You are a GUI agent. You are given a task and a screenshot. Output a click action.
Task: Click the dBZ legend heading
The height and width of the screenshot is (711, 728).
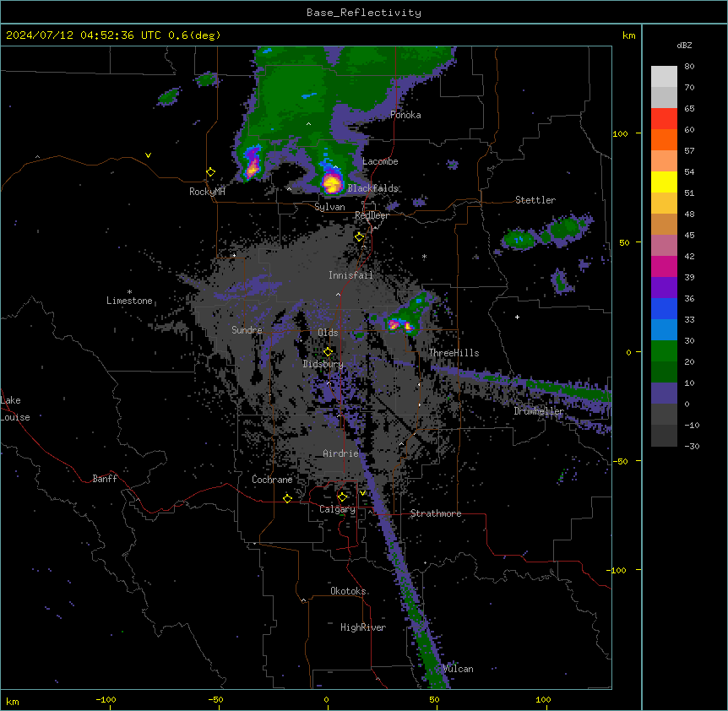coord(684,45)
